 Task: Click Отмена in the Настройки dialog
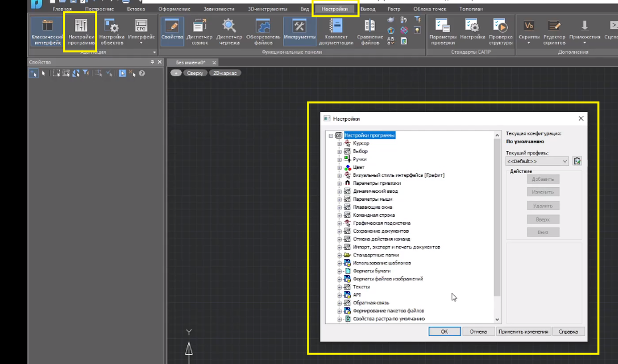pyautogui.click(x=479, y=332)
